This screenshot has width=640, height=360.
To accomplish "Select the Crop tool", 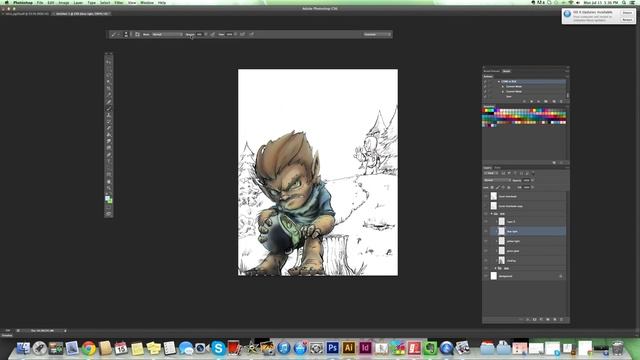I will 109,89.
